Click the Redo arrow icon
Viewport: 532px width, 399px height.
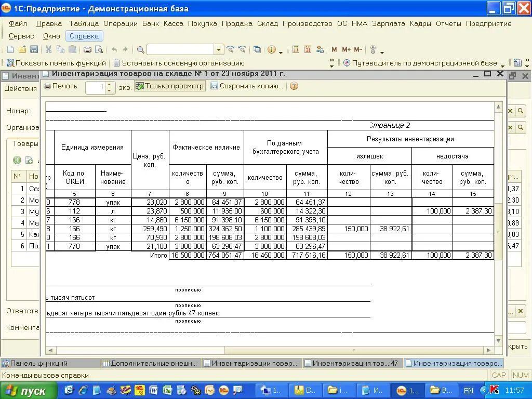tap(125, 49)
